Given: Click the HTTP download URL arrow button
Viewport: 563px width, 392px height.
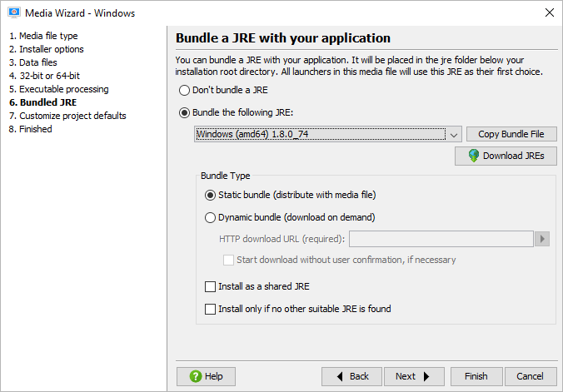Looking at the screenshot, I should [x=542, y=239].
